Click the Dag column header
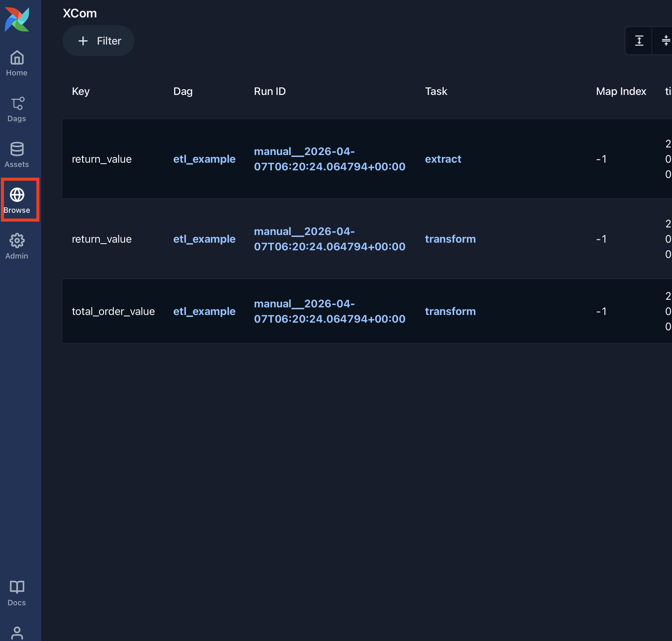672x641 pixels. click(183, 91)
